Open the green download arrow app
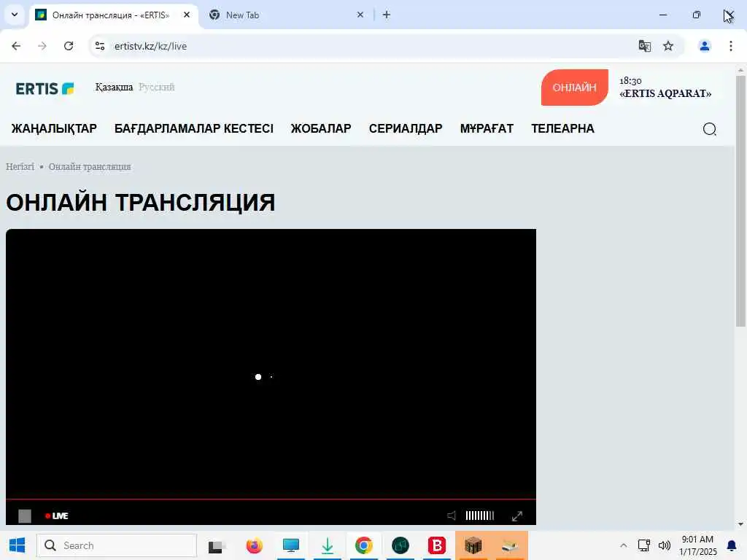This screenshot has width=747, height=560. coord(328,545)
